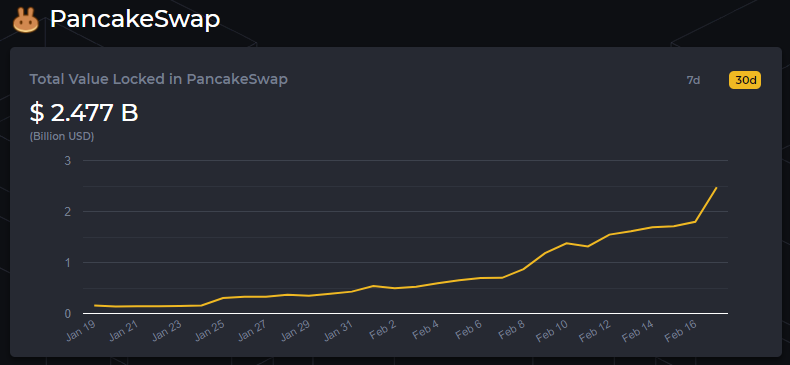Click the PancakeSwap title heading
The width and height of the screenshot is (790, 365).
[135, 20]
